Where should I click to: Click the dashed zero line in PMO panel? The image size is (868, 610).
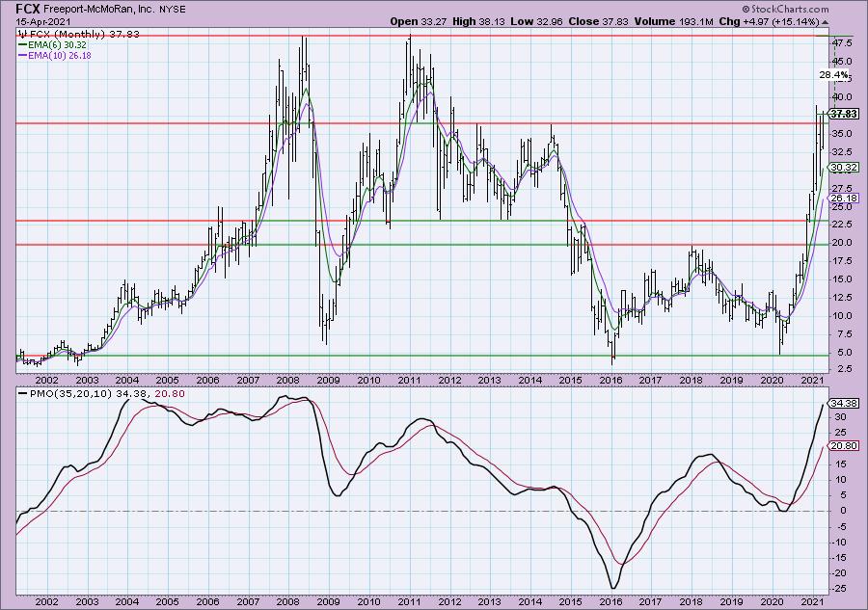pyautogui.click(x=421, y=511)
